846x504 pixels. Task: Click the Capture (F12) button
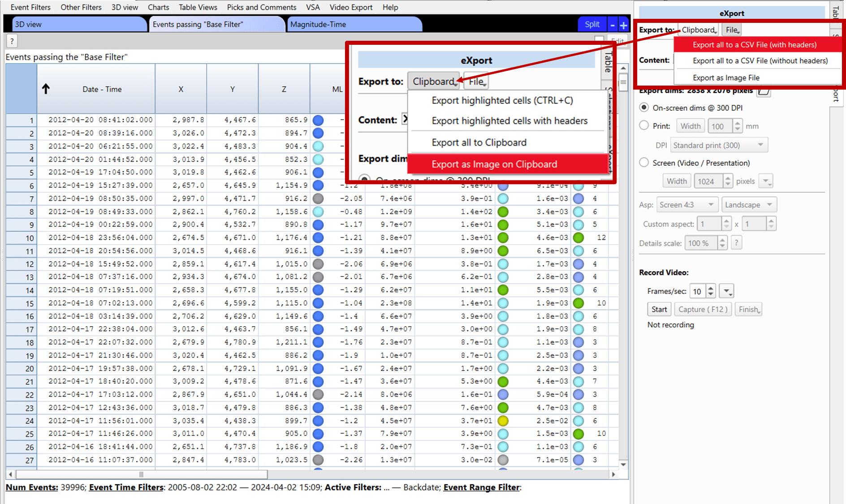click(703, 309)
